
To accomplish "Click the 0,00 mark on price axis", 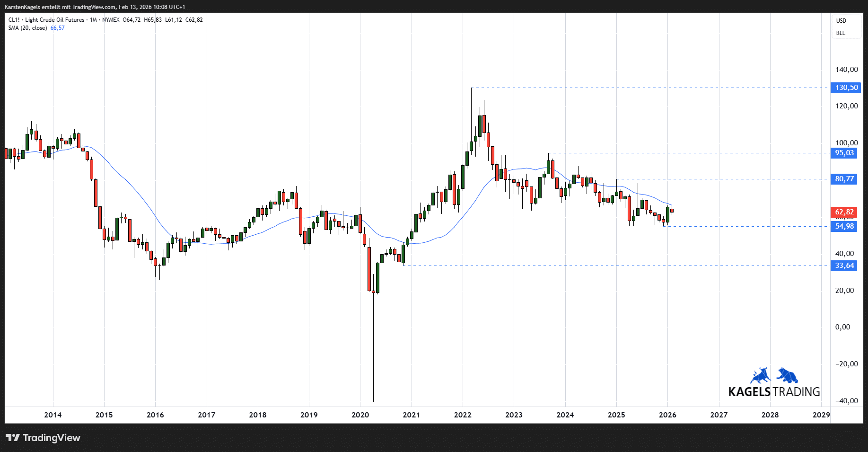I will (x=842, y=327).
